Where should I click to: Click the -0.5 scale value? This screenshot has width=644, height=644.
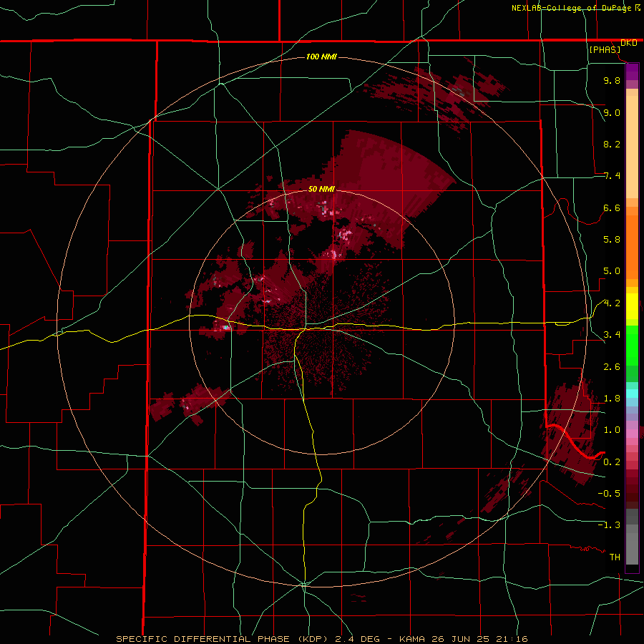tap(609, 494)
